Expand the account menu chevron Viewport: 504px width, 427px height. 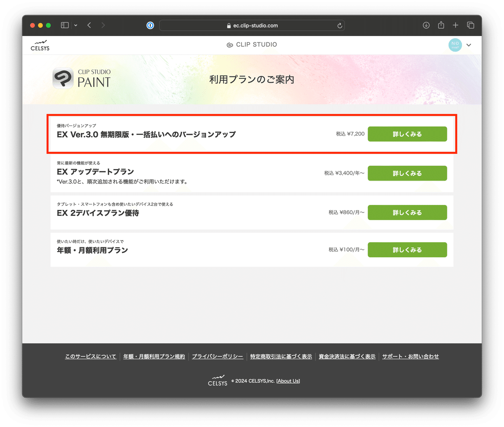(x=469, y=45)
